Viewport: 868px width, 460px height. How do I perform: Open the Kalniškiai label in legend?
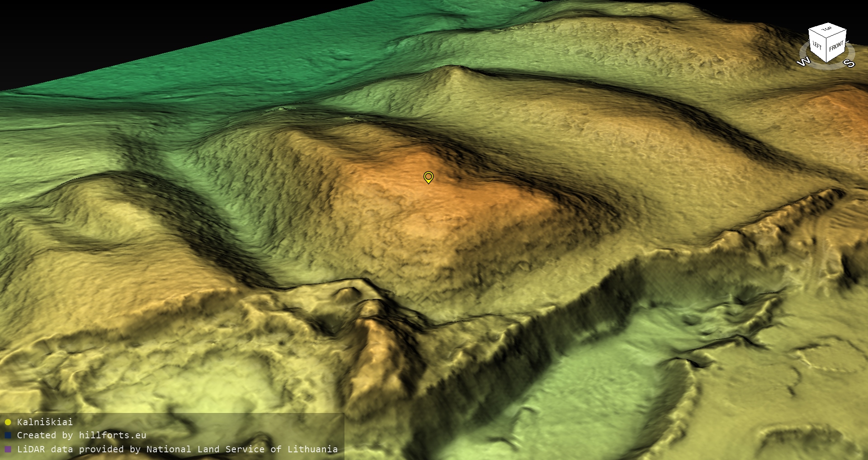pyautogui.click(x=45, y=422)
